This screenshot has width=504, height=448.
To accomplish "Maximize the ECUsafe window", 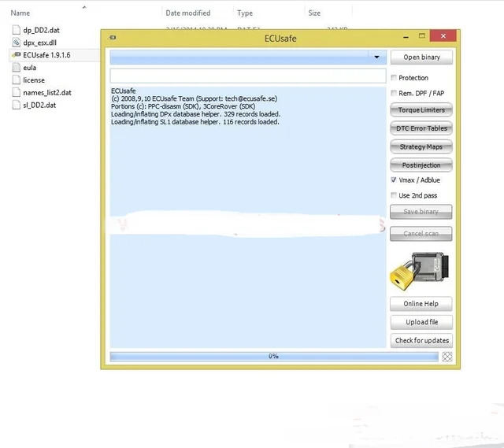I will [x=422, y=36].
